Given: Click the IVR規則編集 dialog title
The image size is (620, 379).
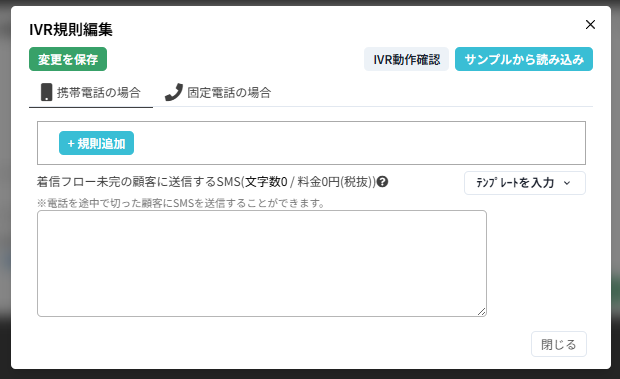Looking at the screenshot, I should (71, 30).
